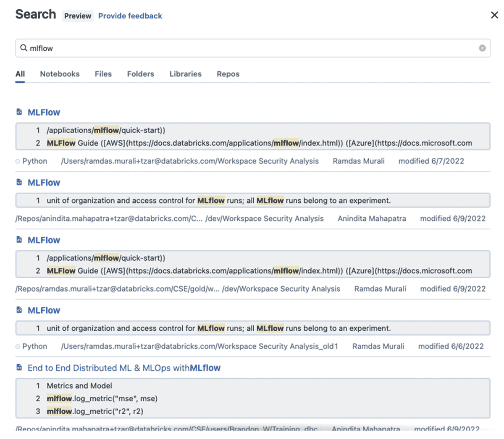Click the mlflow.log_metric("mse", mse) code line

pos(102,398)
